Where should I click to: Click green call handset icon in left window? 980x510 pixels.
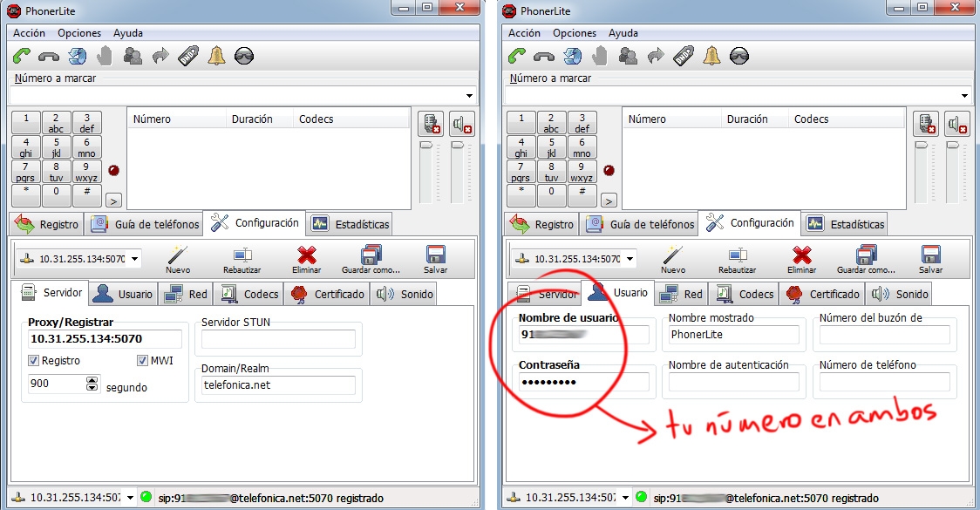pyautogui.click(x=21, y=57)
